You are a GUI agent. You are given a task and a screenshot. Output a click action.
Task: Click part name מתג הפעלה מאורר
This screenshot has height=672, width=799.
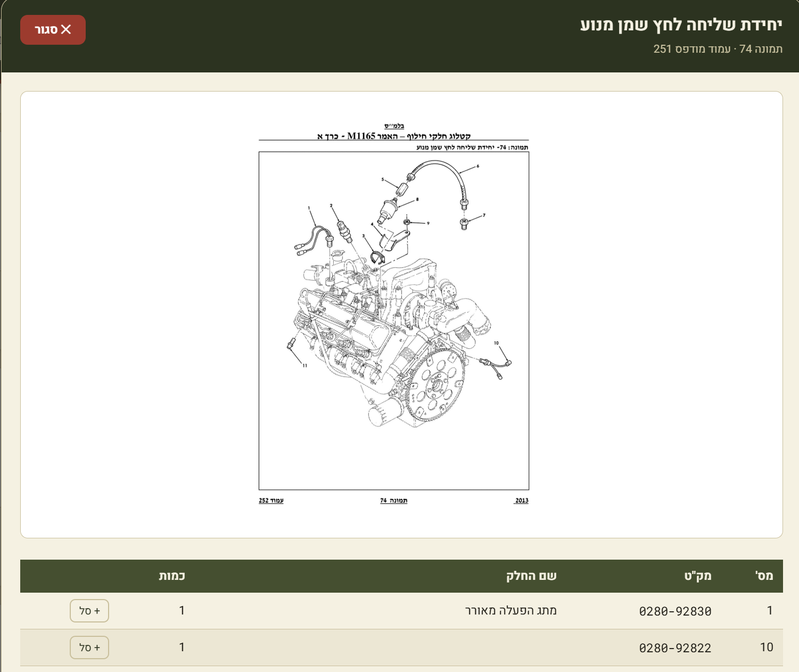tap(511, 610)
